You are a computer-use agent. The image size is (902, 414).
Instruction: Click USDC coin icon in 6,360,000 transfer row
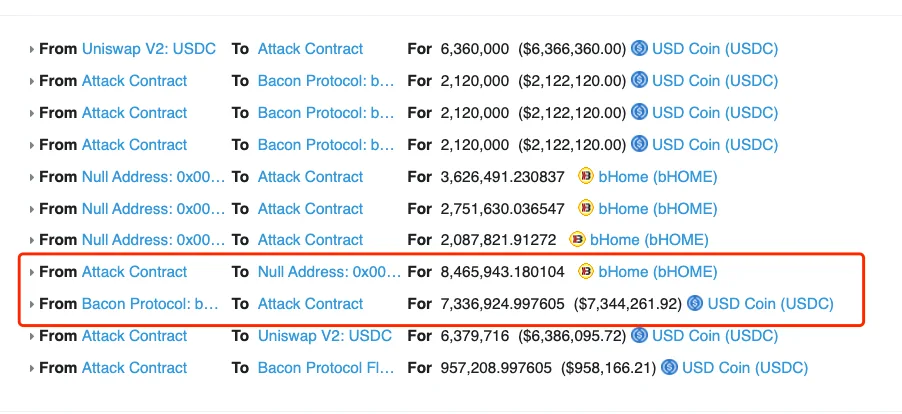coord(640,48)
